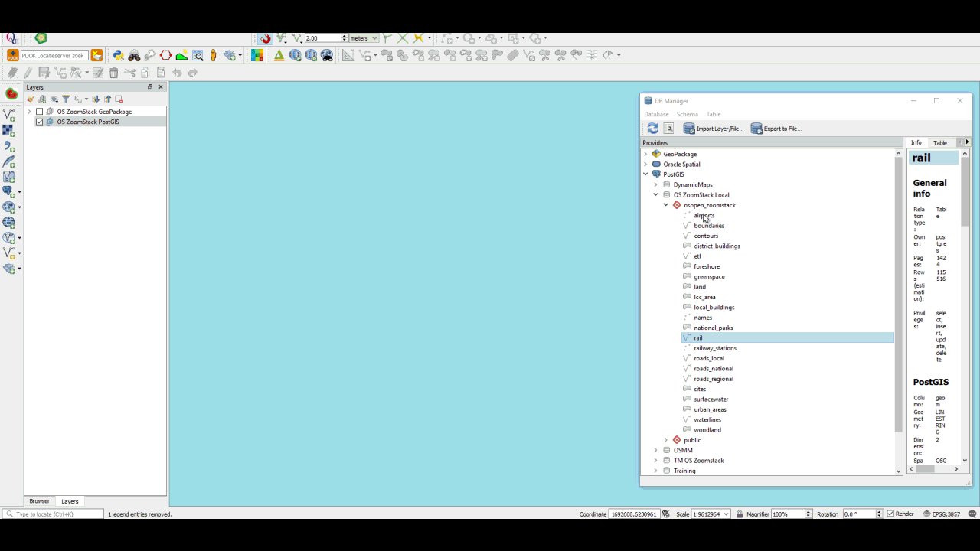The image size is (980, 551).
Task: Click the Export to File button
Action: tap(776, 129)
